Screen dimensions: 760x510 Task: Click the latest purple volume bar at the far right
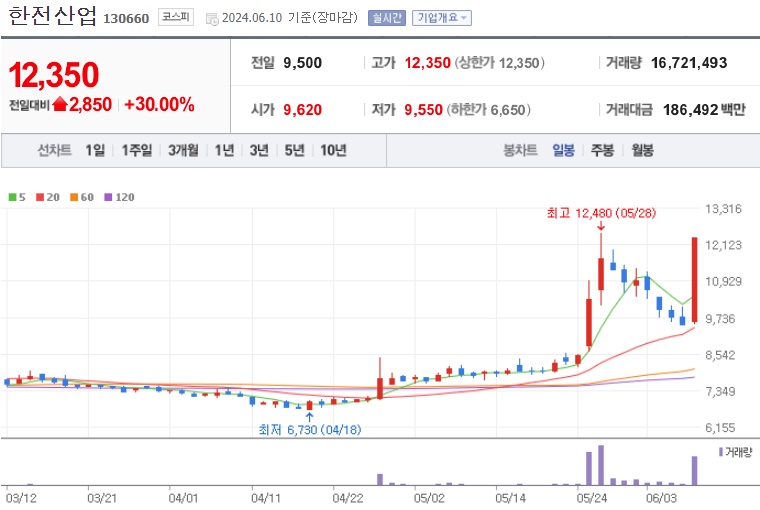click(x=694, y=471)
